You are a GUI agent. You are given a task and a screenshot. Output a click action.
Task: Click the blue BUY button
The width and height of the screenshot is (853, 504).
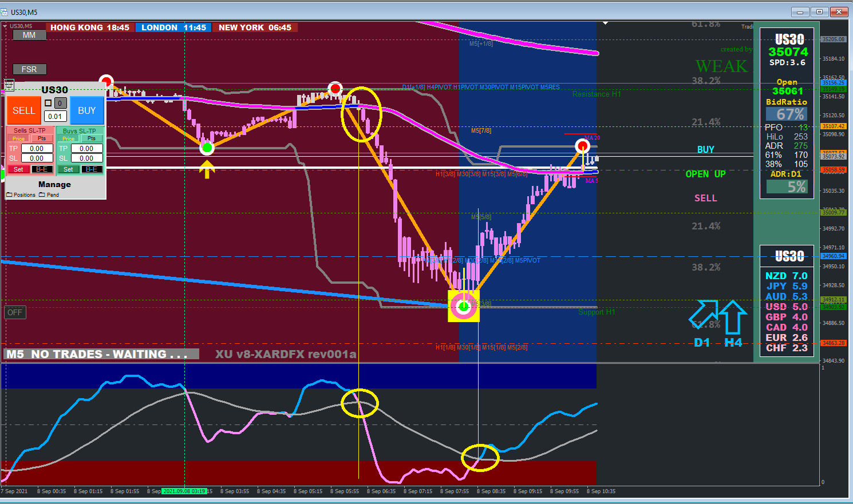coord(87,110)
